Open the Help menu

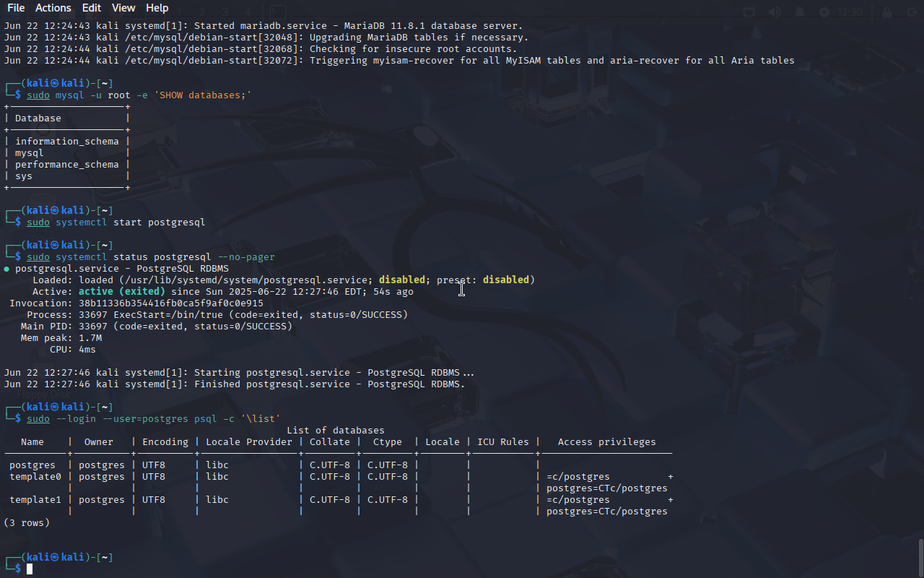157,8
